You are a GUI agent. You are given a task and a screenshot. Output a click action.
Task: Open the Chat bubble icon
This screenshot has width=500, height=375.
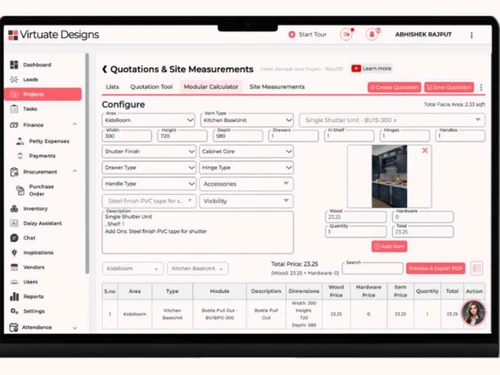pos(14,238)
